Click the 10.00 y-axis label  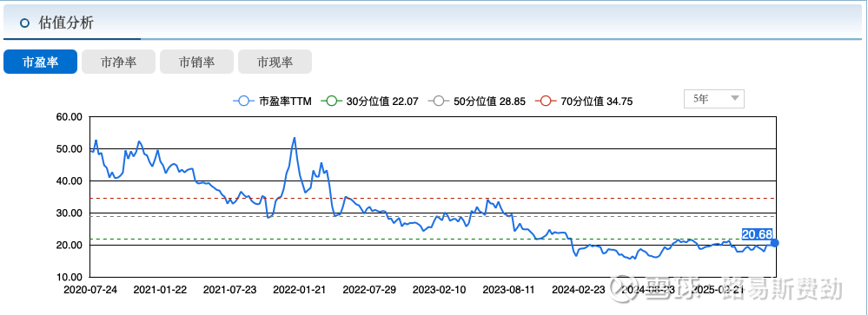[70, 277]
